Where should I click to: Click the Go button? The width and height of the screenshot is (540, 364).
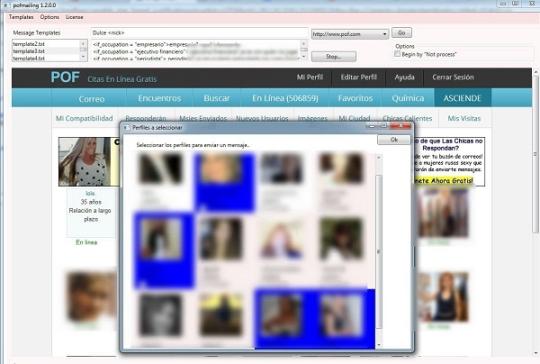[x=401, y=33]
